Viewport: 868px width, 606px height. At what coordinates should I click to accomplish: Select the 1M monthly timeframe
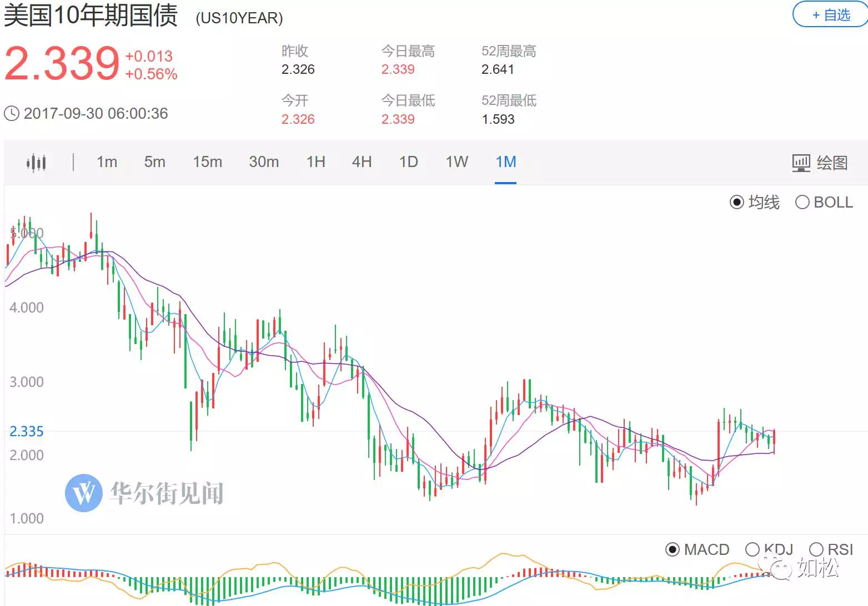[x=506, y=162]
